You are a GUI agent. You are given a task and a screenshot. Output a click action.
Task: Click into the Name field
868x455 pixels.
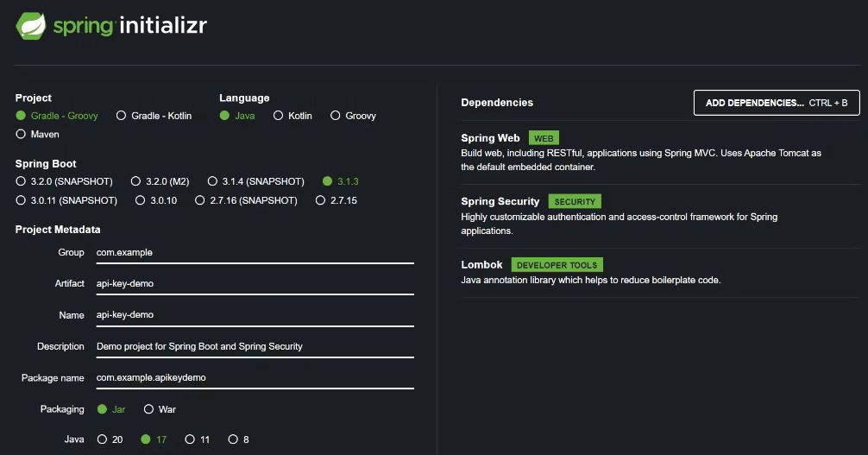255,315
